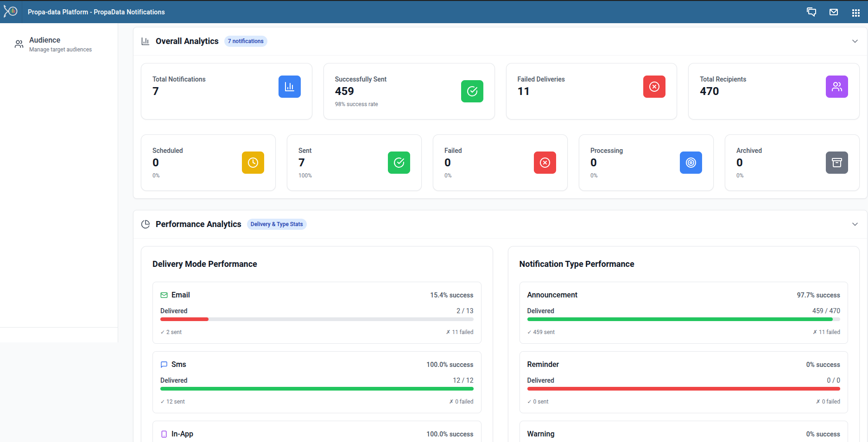Click the Delivery & Type Stats badge
This screenshot has height=442, width=868.
tap(277, 224)
